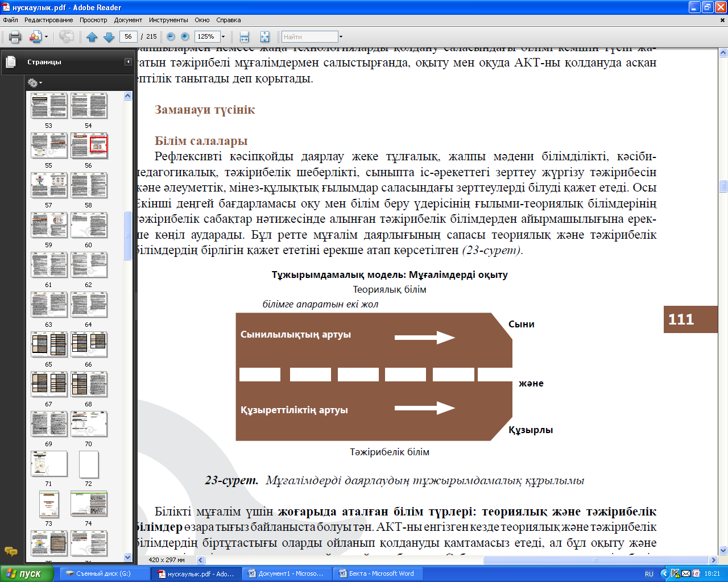Open the Документ menu

pyautogui.click(x=128, y=20)
